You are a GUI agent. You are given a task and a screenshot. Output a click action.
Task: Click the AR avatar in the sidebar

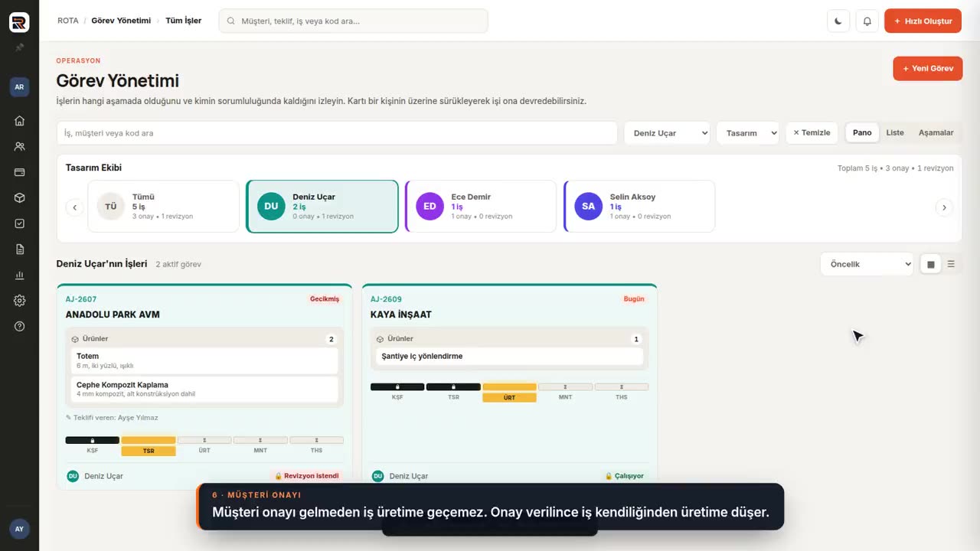(x=19, y=87)
